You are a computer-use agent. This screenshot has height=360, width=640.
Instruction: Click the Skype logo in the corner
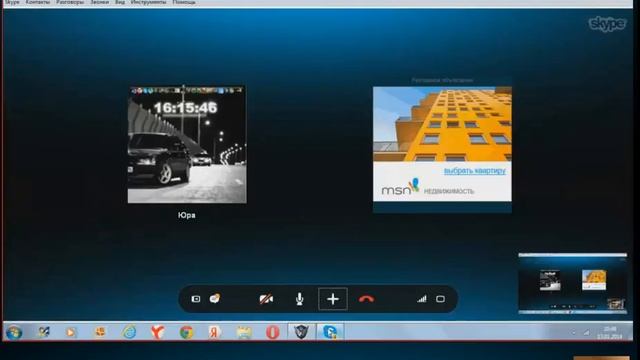(x=607, y=24)
